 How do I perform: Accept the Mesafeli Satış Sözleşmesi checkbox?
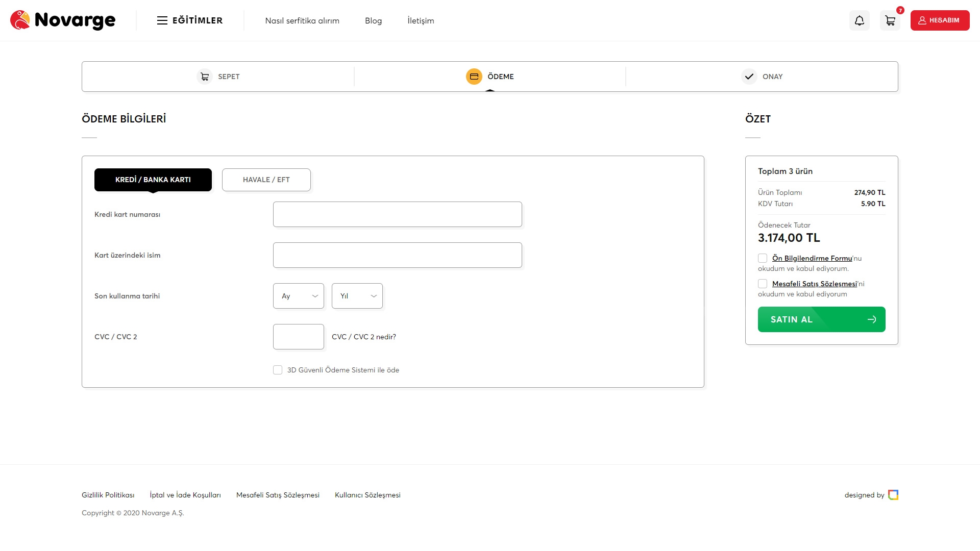pyautogui.click(x=763, y=284)
